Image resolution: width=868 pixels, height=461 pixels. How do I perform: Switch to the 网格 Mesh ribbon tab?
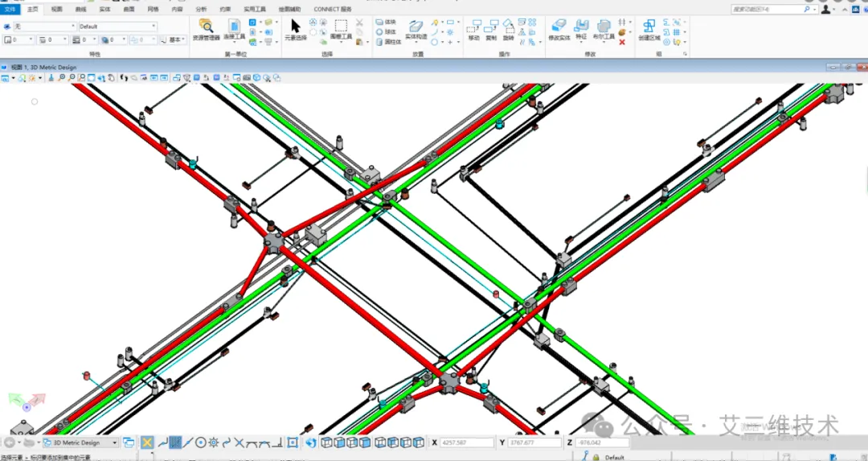point(153,10)
